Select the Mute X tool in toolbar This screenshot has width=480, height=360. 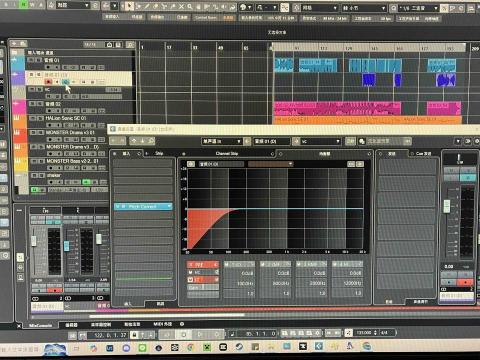tap(181, 6)
